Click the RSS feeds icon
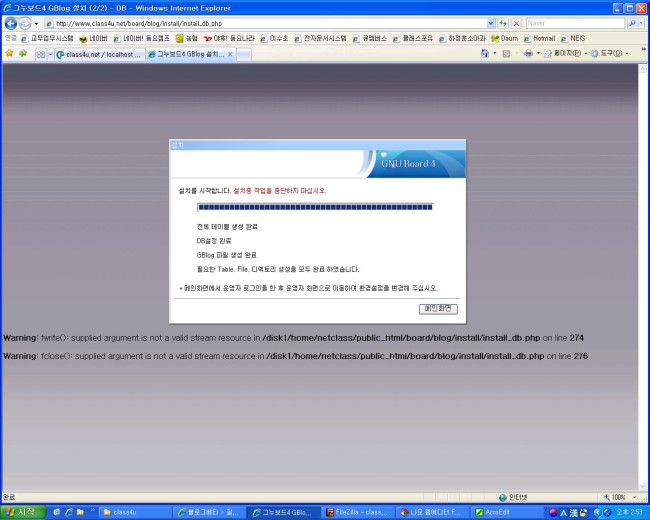The height and width of the screenshot is (520, 650). pyautogui.click(x=506, y=53)
